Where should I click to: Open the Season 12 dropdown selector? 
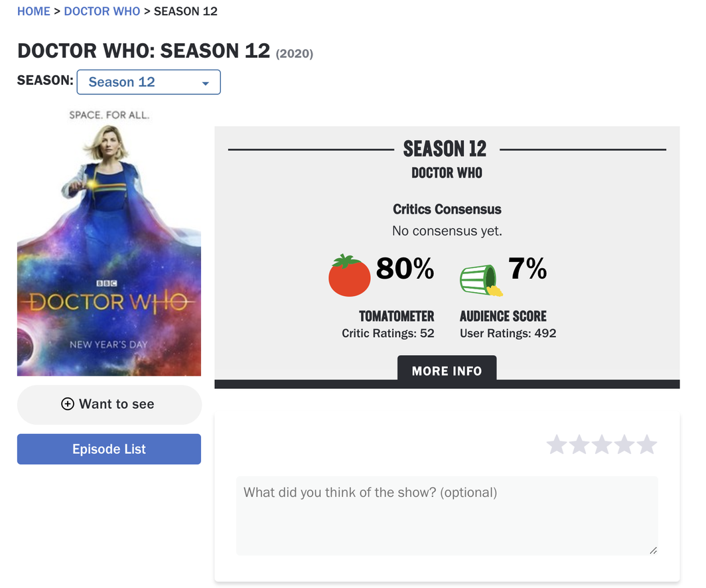click(x=149, y=82)
